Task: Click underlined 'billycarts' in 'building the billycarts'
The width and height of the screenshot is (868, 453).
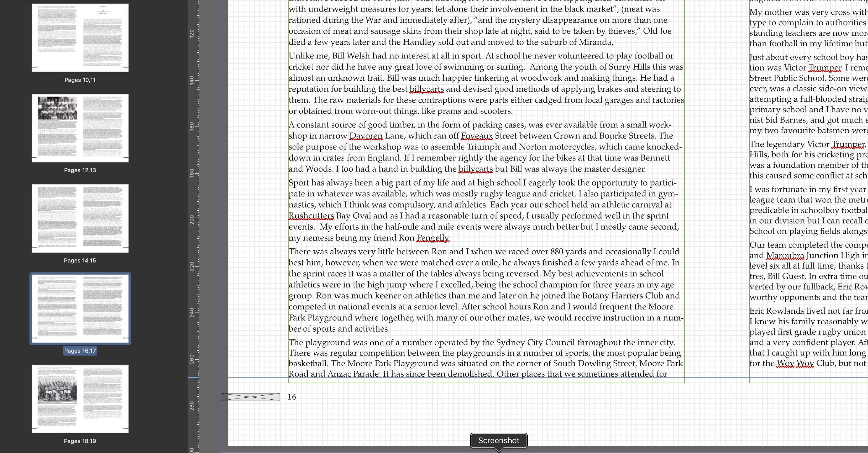Action: (x=475, y=169)
